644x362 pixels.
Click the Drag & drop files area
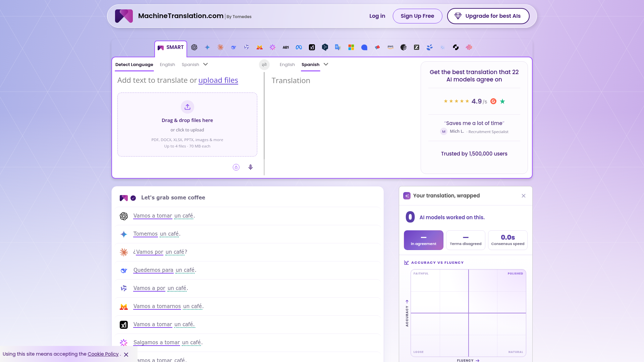[x=187, y=124]
